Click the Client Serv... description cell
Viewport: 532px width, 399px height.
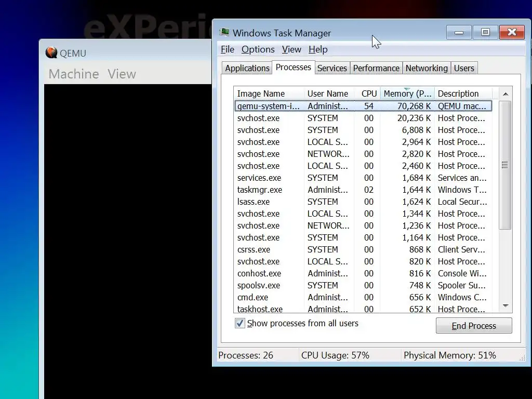pyautogui.click(x=461, y=249)
